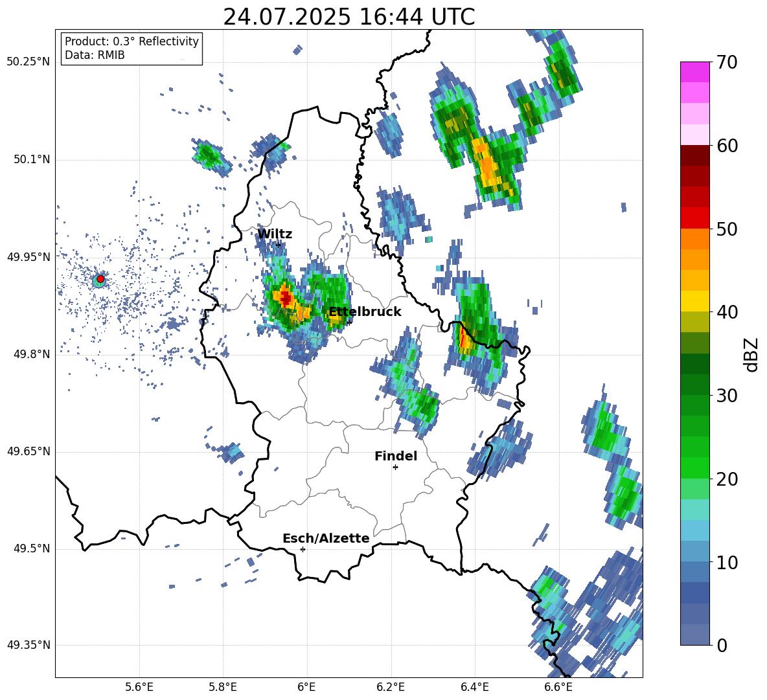Click the 49.8°N latitude label

coord(31,354)
